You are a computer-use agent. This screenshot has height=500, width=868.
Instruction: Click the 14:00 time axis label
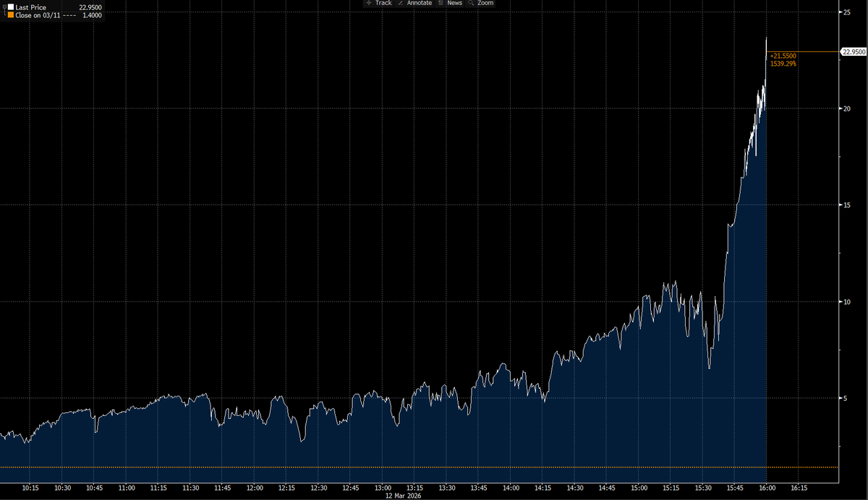pyautogui.click(x=511, y=488)
